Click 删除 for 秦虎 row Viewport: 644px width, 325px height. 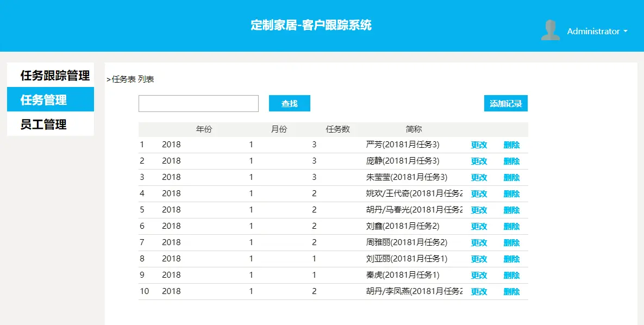pyautogui.click(x=512, y=276)
